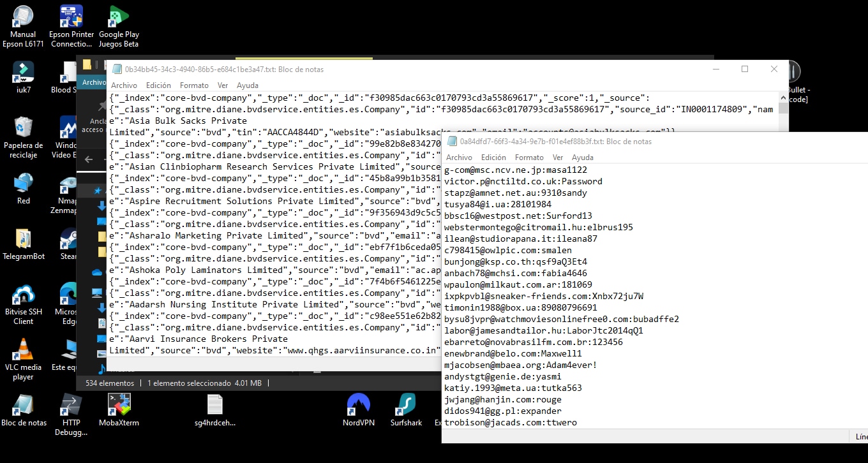Close the 0b34bb45 Notepad window
This screenshot has height=463, width=868.
point(774,69)
